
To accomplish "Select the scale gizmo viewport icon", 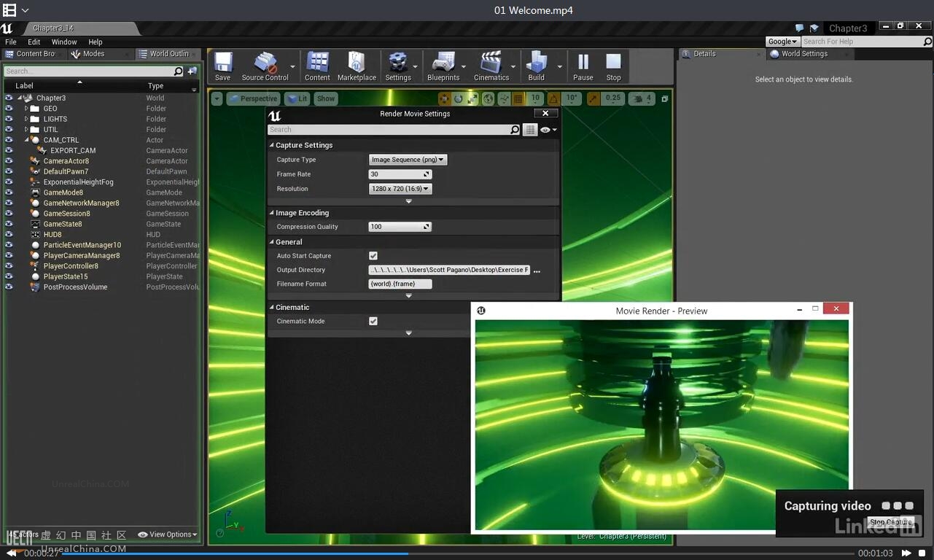I will tap(472, 98).
